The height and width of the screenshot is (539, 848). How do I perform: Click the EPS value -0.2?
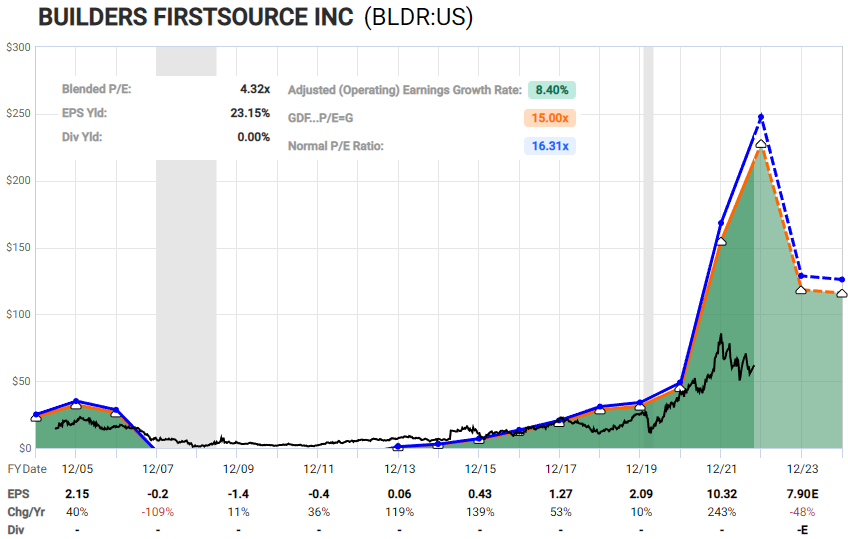click(158, 494)
